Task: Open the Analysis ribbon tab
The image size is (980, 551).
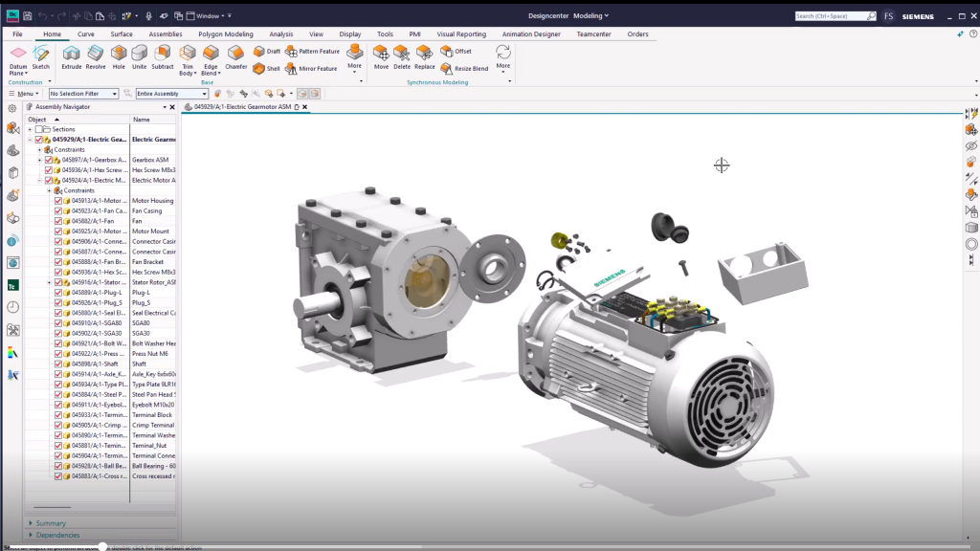Action: [280, 34]
